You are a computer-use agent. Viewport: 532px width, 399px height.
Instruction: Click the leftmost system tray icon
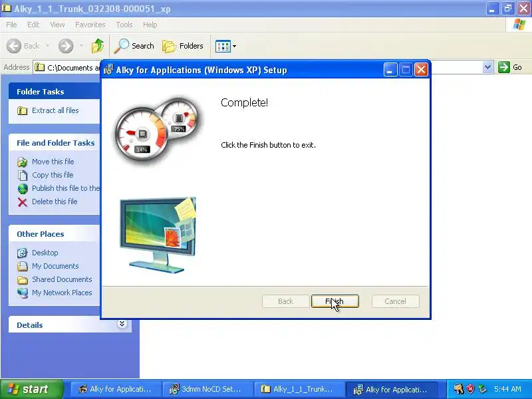click(459, 389)
